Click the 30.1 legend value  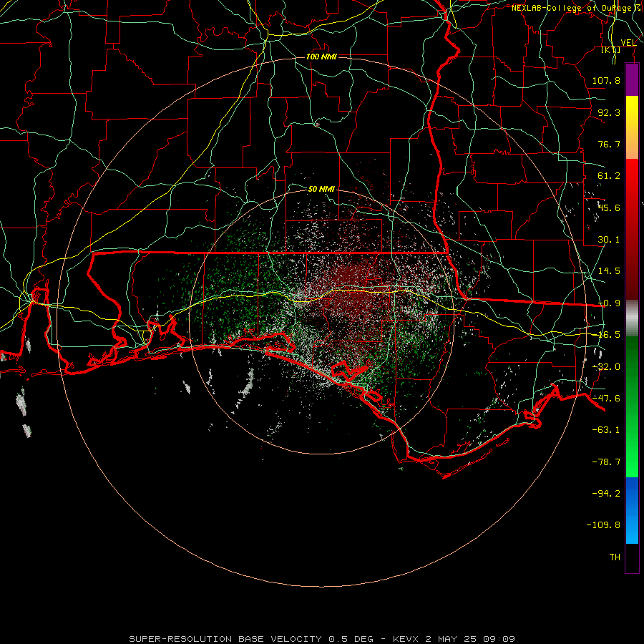[x=609, y=239]
